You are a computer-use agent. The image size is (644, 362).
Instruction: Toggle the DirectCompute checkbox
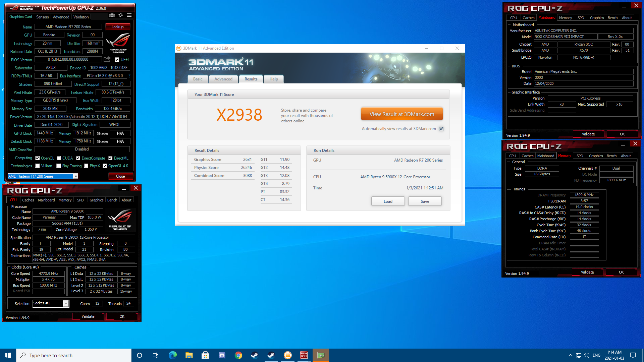(x=78, y=158)
